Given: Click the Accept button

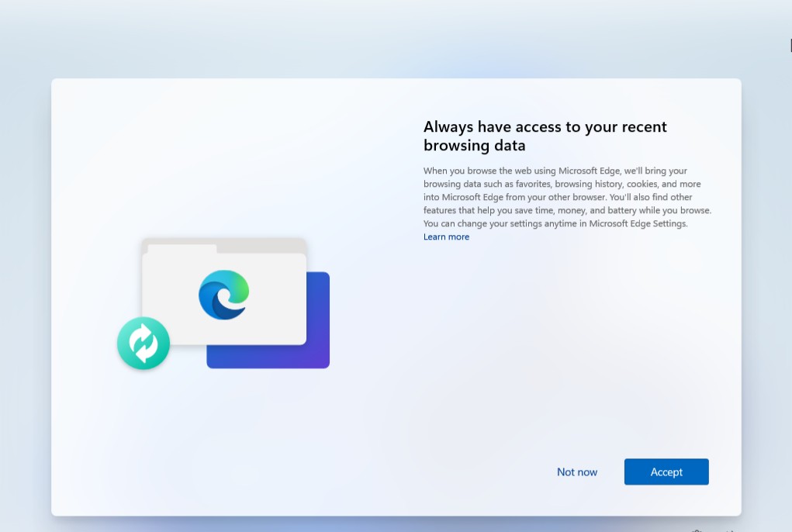Looking at the screenshot, I should 666,472.
